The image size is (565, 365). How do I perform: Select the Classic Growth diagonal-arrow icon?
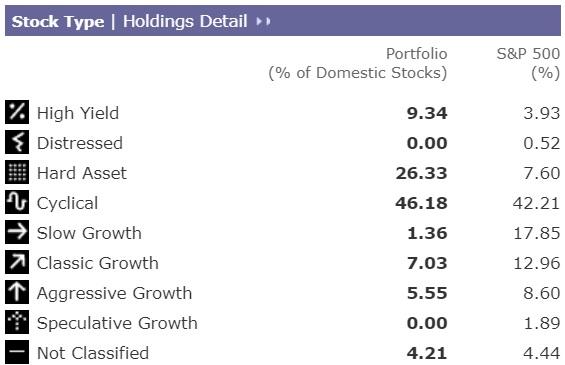(17, 262)
